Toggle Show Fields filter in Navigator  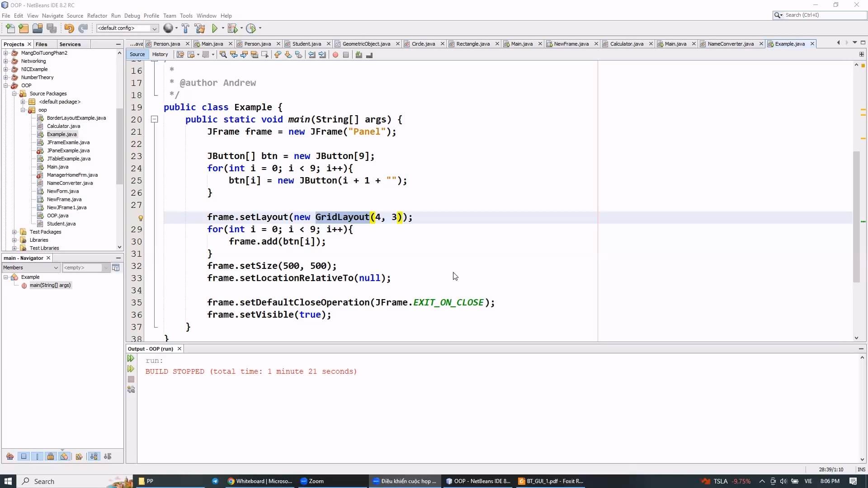click(x=24, y=456)
